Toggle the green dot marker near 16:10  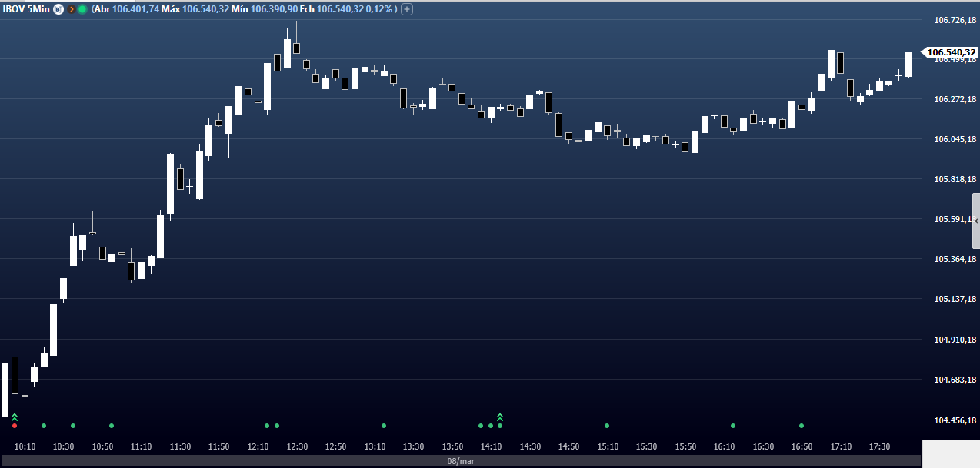(732, 425)
